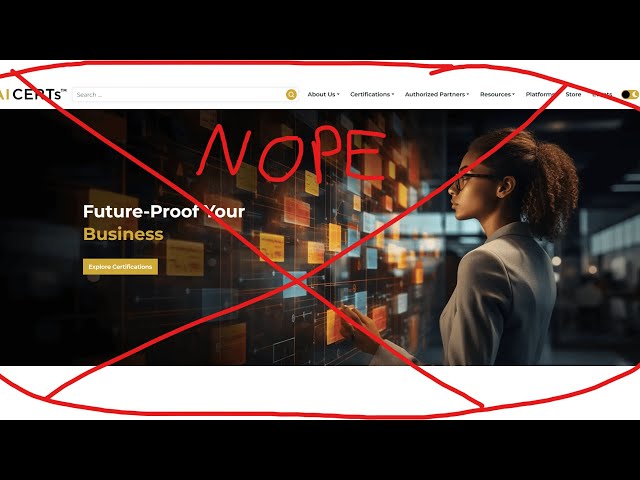Screen dimensions: 640x480
Task: Click the AI CERTs logo
Action: (33, 94)
